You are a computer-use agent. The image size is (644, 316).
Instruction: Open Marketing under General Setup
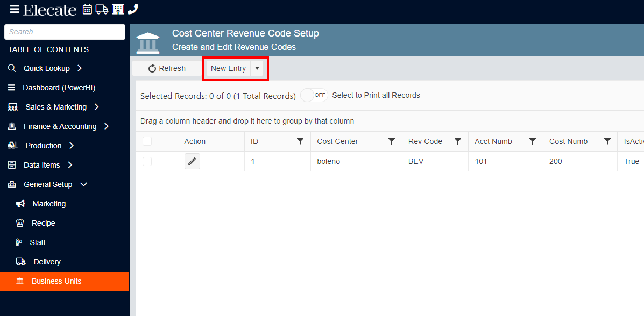click(49, 204)
